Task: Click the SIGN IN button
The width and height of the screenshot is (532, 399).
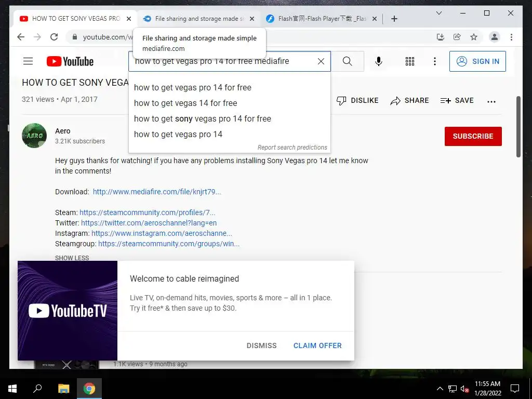Action: (x=477, y=61)
